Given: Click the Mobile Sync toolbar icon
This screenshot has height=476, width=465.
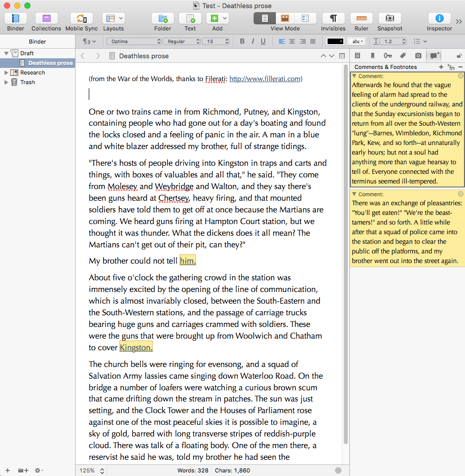Looking at the screenshot, I should click(x=82, y=19).
